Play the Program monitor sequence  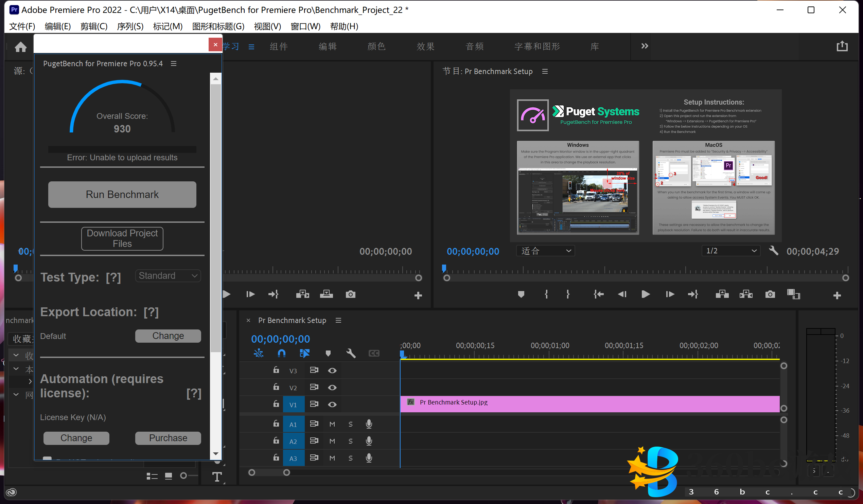[645, 294]
